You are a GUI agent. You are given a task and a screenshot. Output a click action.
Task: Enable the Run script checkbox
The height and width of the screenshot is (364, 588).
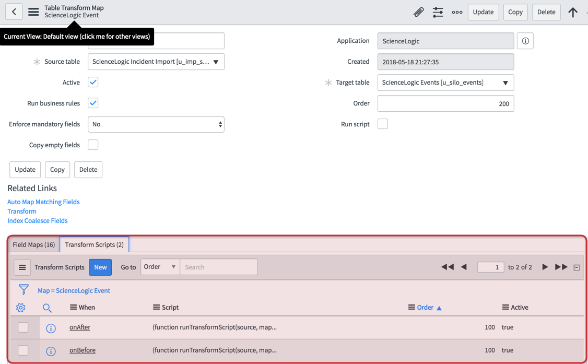[383, 124]
